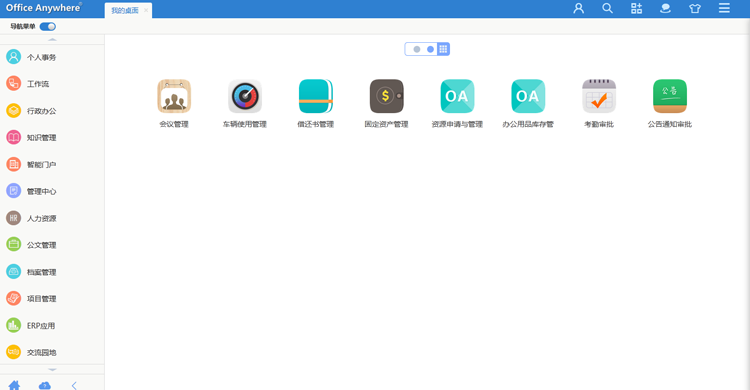Click the 档案管理 sidebar icon
The width and height of the screenshot is (750, 390).
[13, 272]
